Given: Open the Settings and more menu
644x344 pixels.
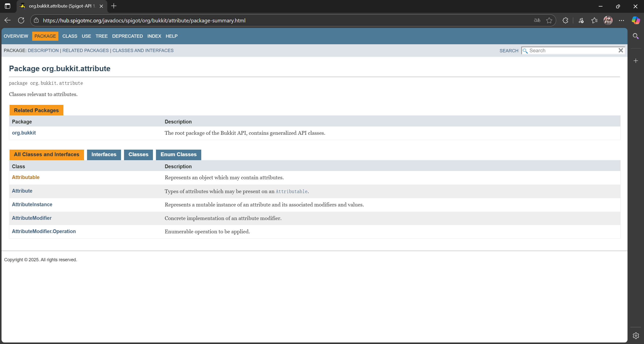Looking at the screenshot, I should point(621,20).
